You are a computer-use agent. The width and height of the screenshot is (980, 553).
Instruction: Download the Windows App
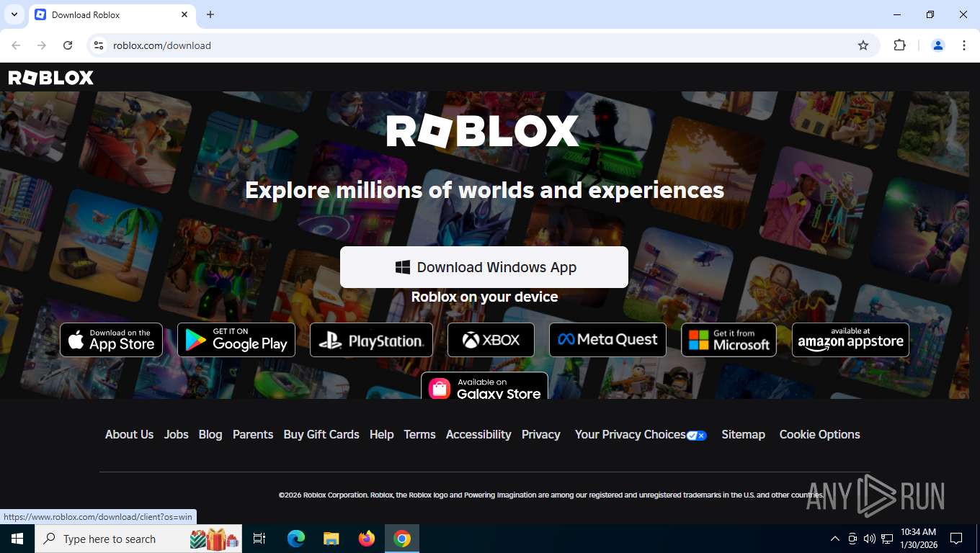[484, 267]
